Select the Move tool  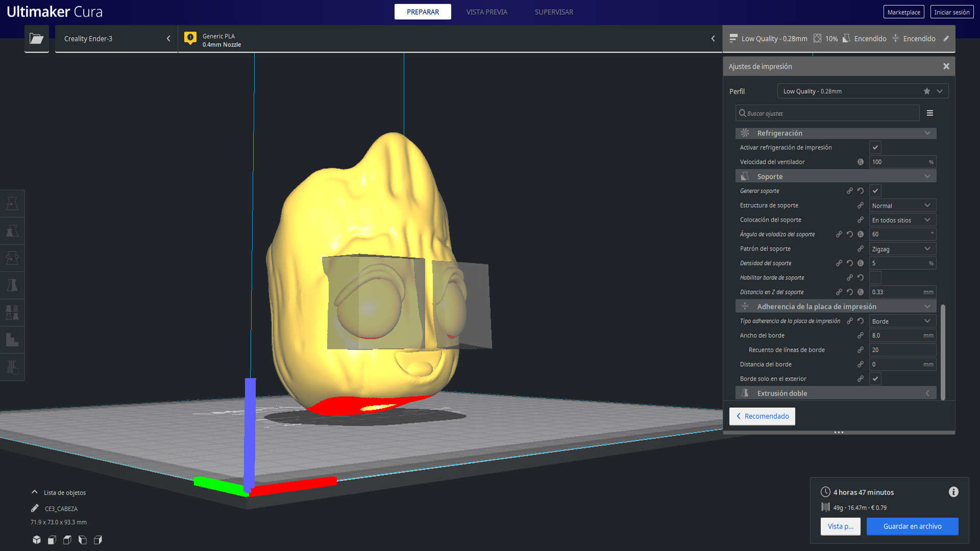13,203
